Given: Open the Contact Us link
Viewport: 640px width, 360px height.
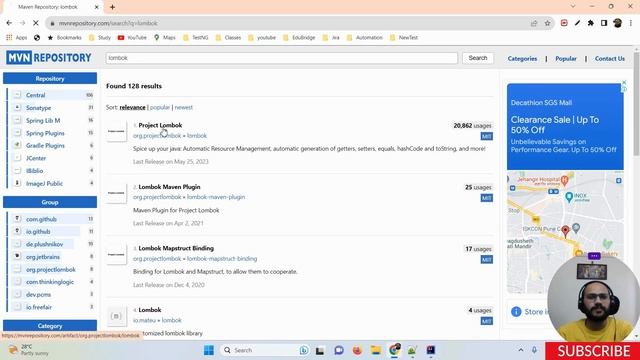Looking at the screenshot, I should (x=609, y=59).
